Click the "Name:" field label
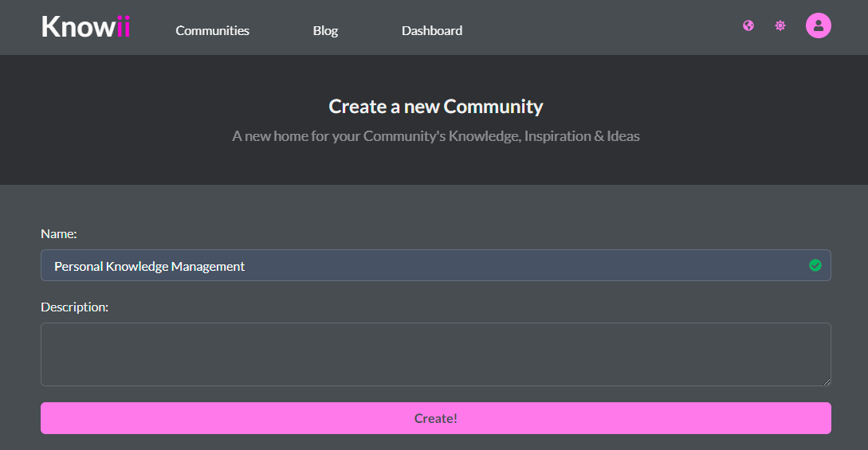Image resolution: width=868 pixels, height=450 pixels. (59, 234)
